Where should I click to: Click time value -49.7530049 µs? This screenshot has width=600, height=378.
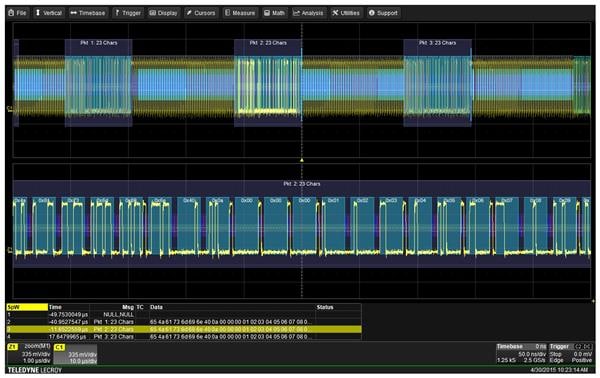pyautogui.click(x=68, y=314)
